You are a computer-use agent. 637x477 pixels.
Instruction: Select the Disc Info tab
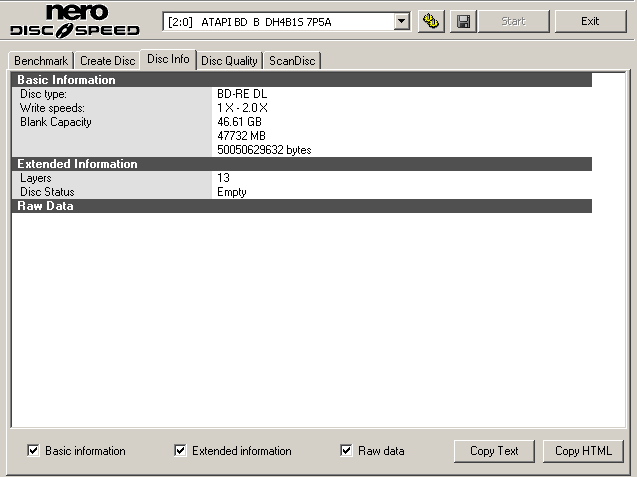click(x=168, y=59)
